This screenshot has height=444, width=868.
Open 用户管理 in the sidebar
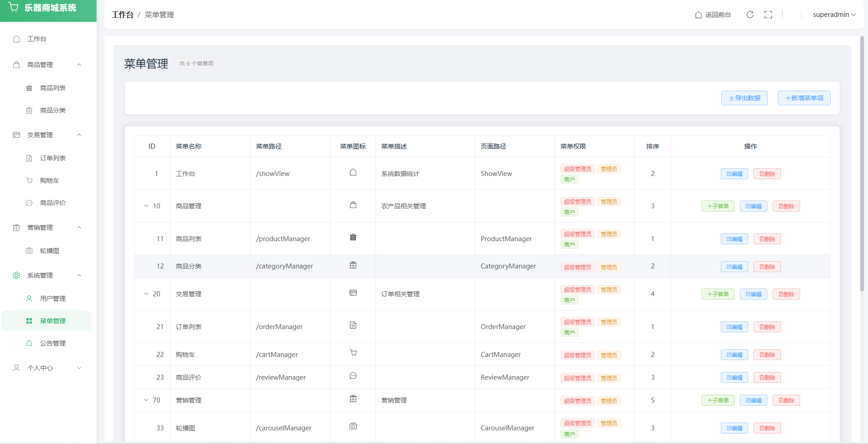point(52,299)
